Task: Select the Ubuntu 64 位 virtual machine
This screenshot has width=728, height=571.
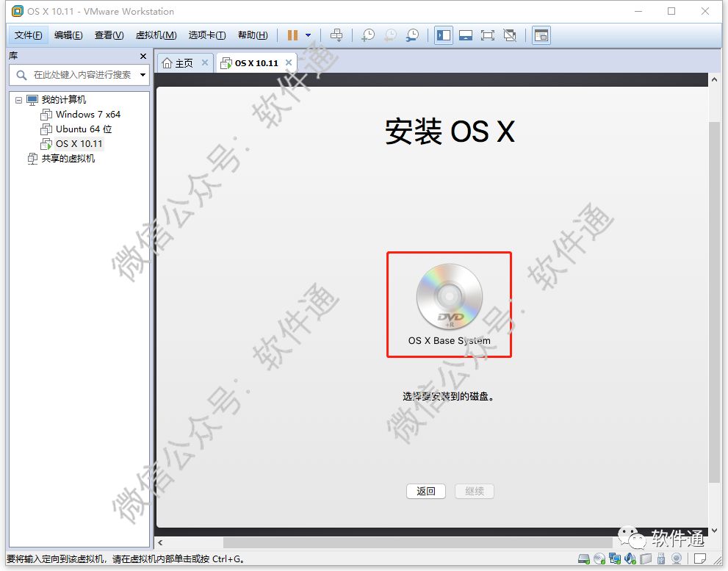Action: click(x=84, y=129)
